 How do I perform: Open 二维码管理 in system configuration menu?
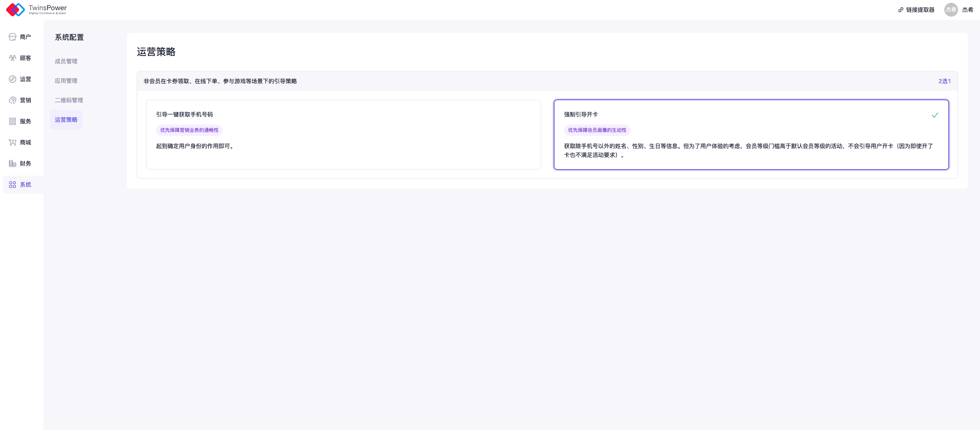pyautogui.click(x=69, y=100)
